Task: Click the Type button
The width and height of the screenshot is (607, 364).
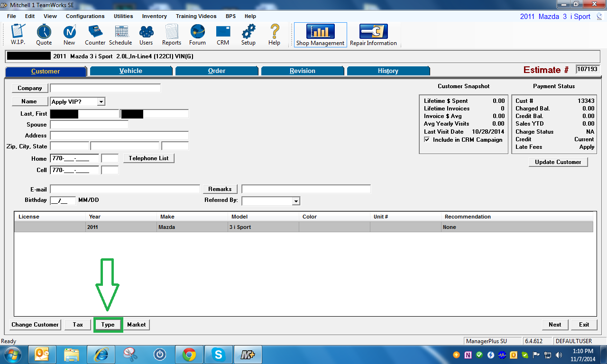Action: (108, 325)
